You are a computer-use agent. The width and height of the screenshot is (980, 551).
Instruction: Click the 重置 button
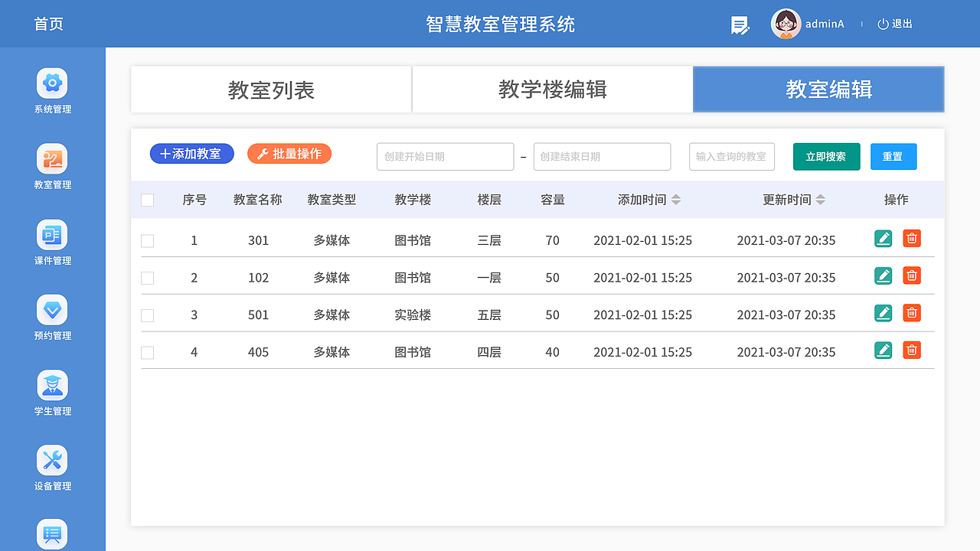pos(893,156)
